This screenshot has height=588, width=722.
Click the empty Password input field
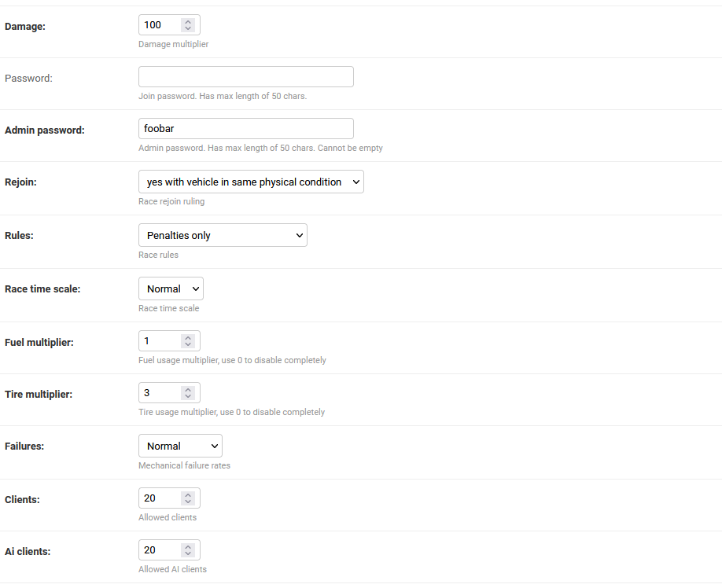coord(245,77)
